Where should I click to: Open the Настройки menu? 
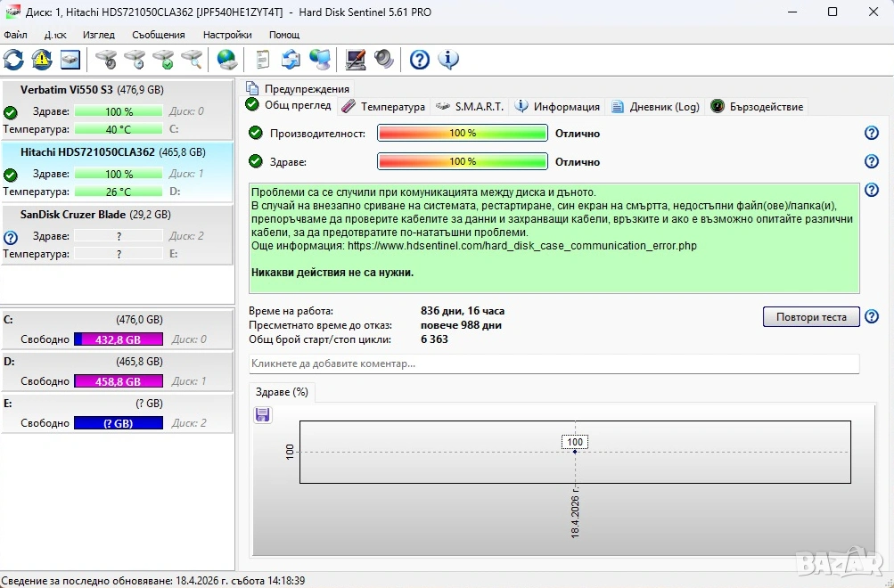(227, 35)
